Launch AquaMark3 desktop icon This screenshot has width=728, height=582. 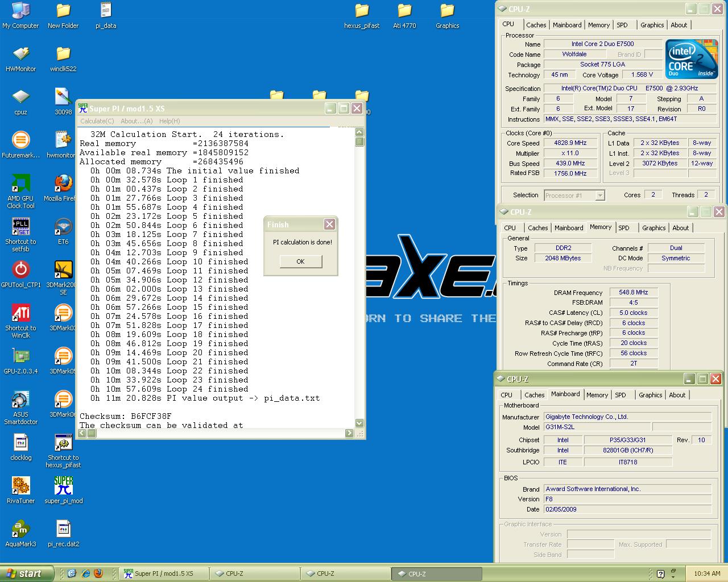click(x=20, y=534)
